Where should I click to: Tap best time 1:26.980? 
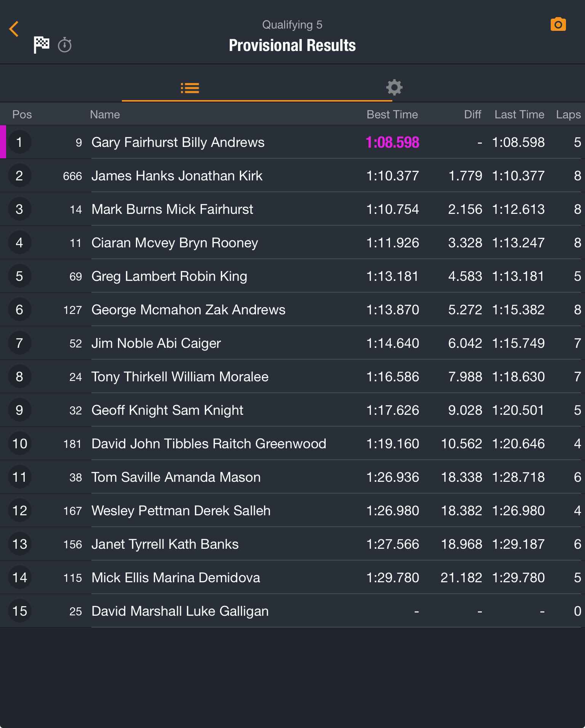tap(392, 511)
